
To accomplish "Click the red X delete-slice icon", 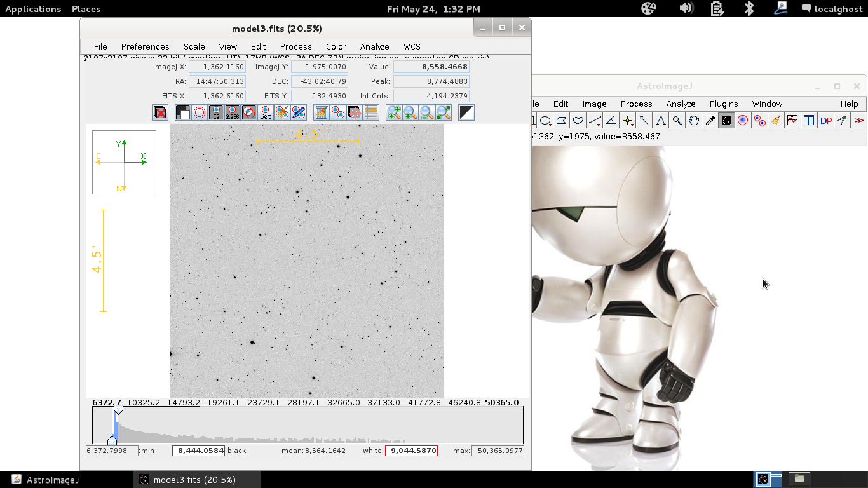I will [160, 112].
